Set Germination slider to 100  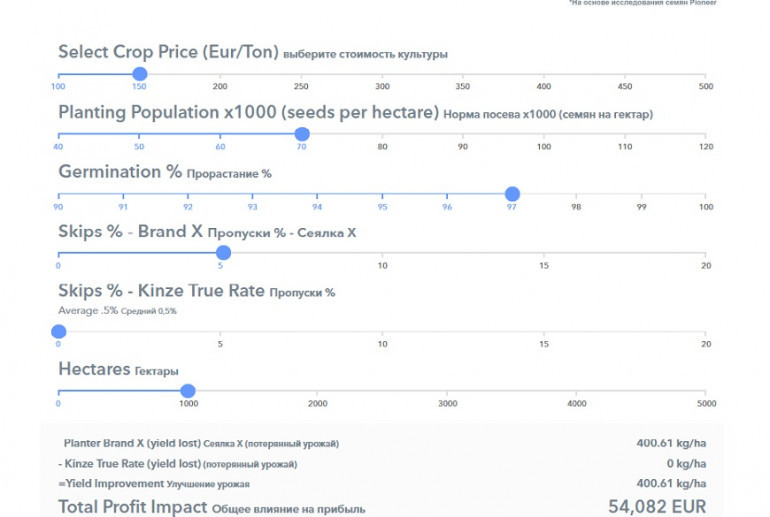click(706, 194)
